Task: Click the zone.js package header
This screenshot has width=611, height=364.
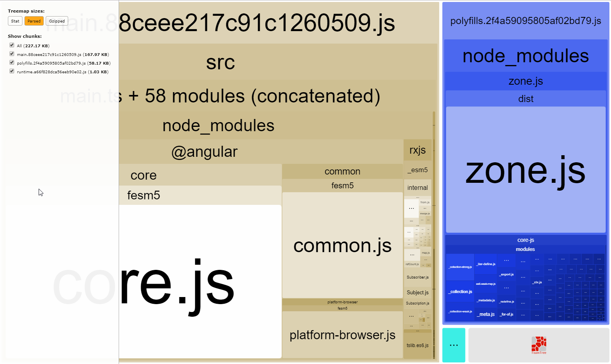Action: (x=526, y=81)
